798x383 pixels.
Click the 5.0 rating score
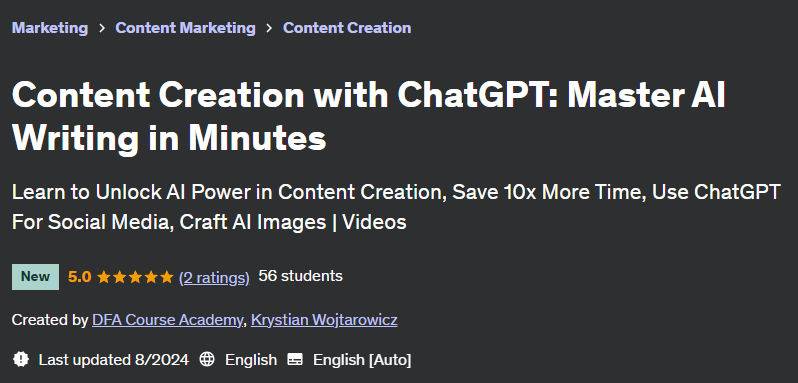79,277
